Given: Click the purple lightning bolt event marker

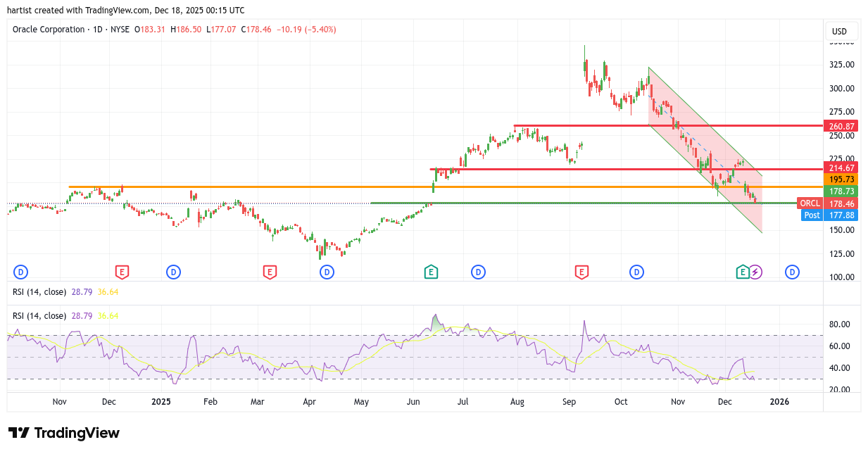Looking at the screenshot, I should pos(755,272).
